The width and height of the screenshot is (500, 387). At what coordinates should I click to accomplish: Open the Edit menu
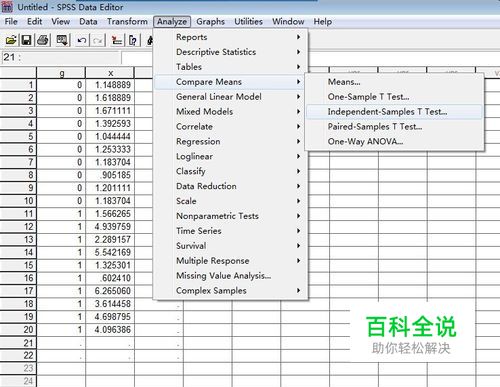click(34, 22)
